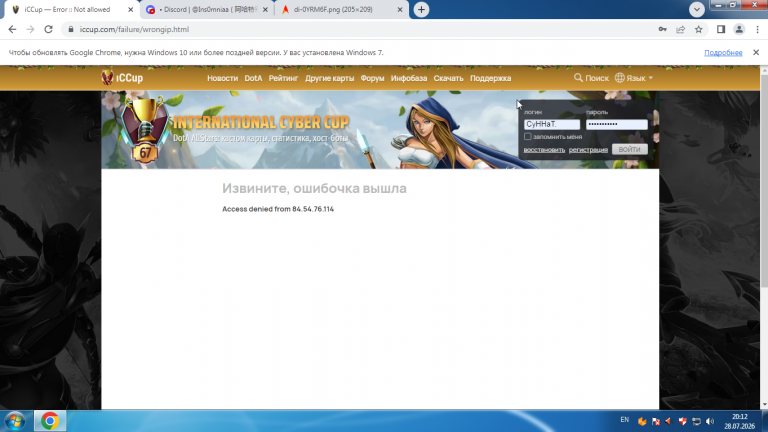The height and width of the screenshot is (432, 768).
Task: Open the volume speaker tray icon
Action: 710,421
